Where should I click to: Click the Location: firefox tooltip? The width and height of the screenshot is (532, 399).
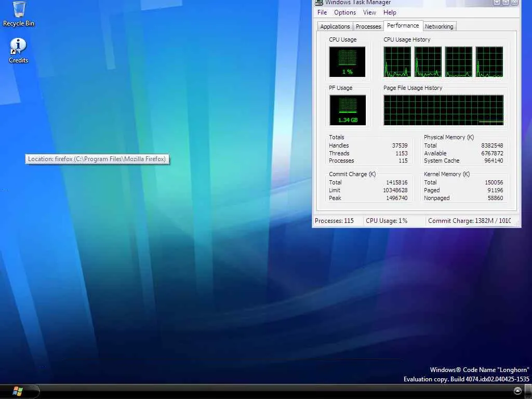click(97, 159)
